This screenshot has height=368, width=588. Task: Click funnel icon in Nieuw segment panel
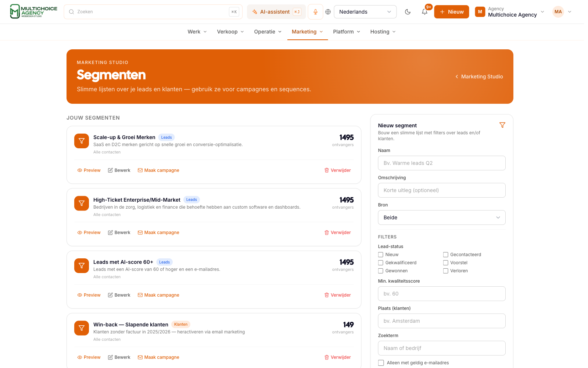pos(502,125)
